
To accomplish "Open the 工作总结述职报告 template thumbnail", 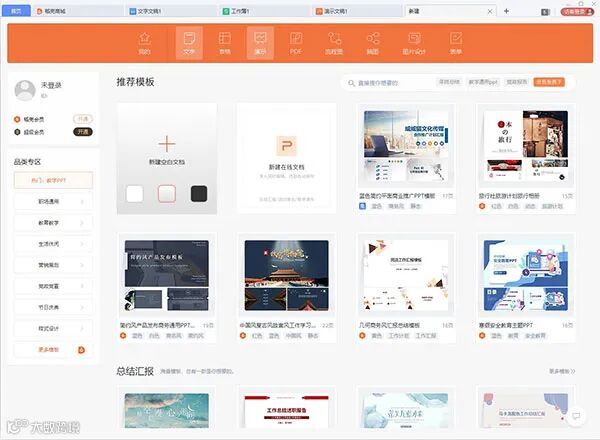I will point(286,411).
